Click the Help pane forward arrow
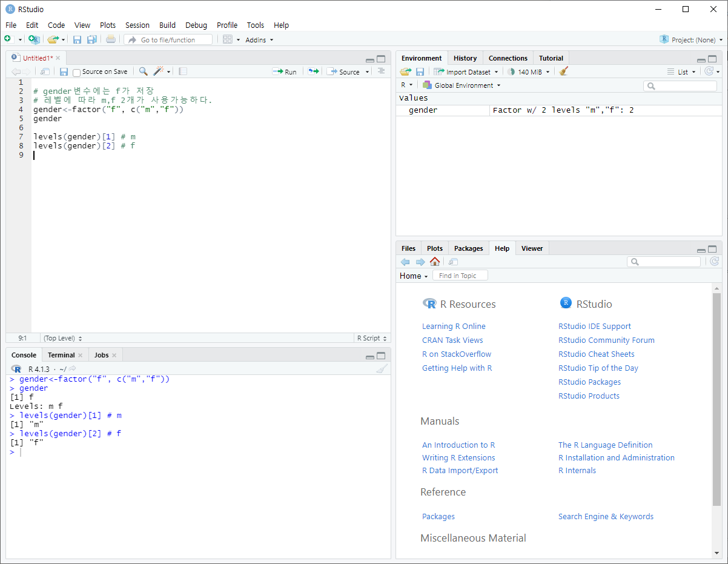The width and height of the screenshot is (728, 564). tap(420, 262)
